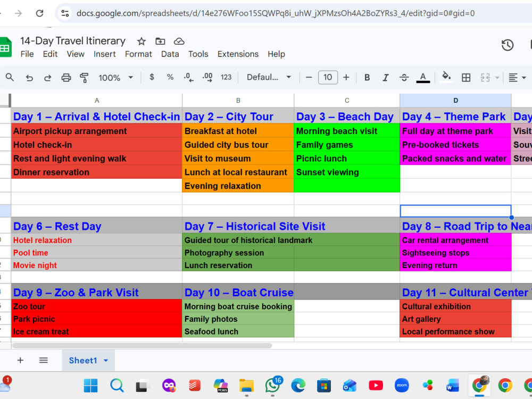This screenshot has width=532, height=399.
Task: Select column C header
Action: tap(347, 101)
